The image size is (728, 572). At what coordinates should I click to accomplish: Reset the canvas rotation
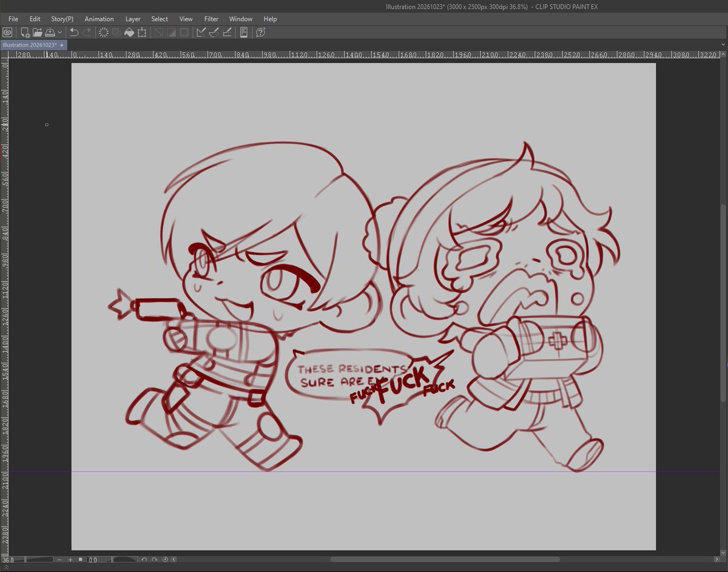point(165,560)
